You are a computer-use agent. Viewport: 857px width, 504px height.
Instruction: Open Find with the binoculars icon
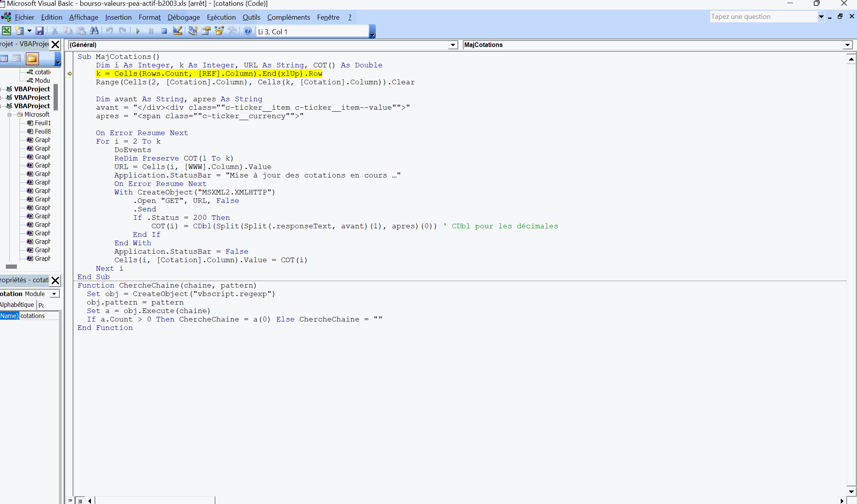click(x=94, y=31)
